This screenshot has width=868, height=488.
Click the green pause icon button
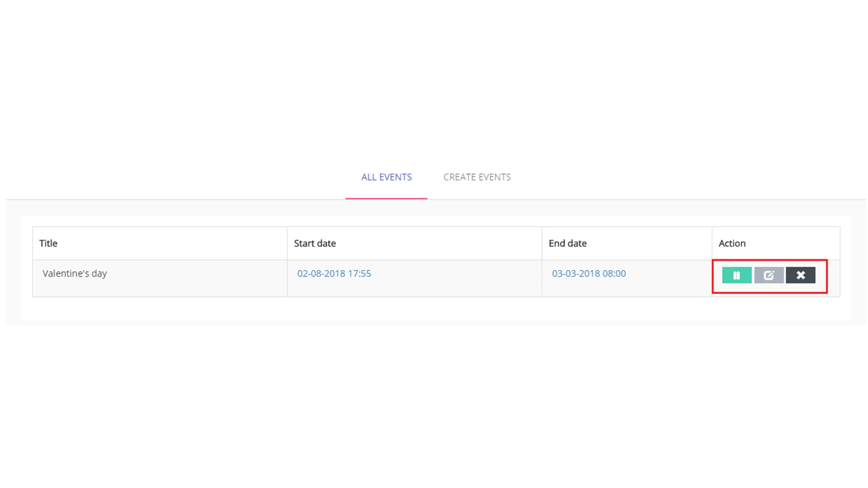pos(736,275)
